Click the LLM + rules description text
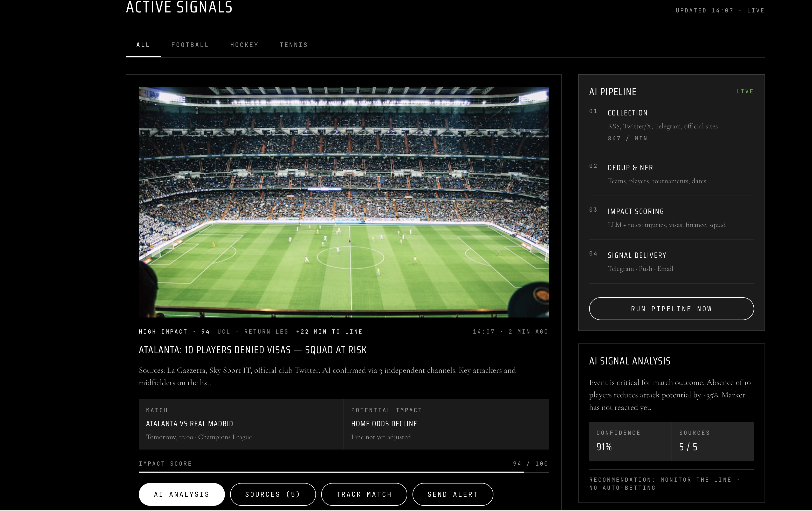Screen dimensions: 812x511 click(666, 225)
